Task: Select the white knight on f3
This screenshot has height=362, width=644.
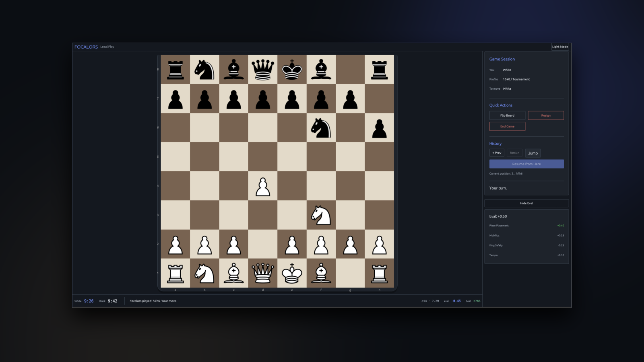Action: (321, 215)
